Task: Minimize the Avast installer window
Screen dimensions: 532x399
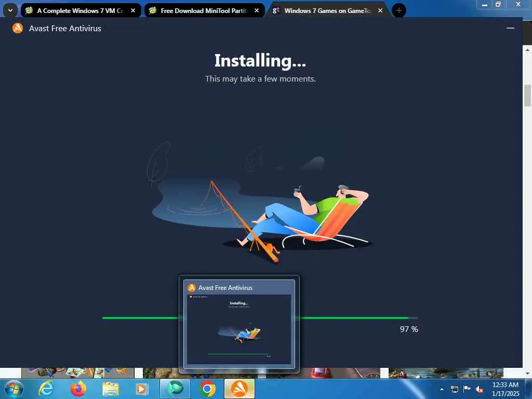Action: [x=510, y=28]
